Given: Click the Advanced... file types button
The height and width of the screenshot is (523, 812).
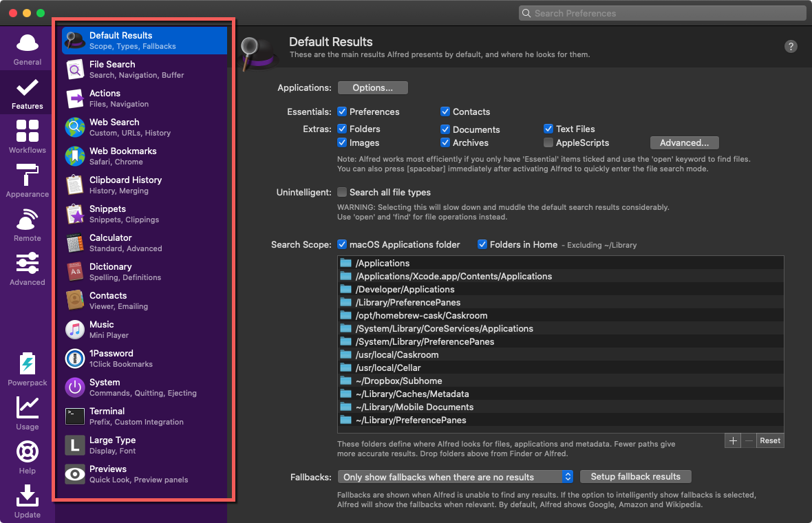Looking at the screenshot, I should (x=684, y=142).
